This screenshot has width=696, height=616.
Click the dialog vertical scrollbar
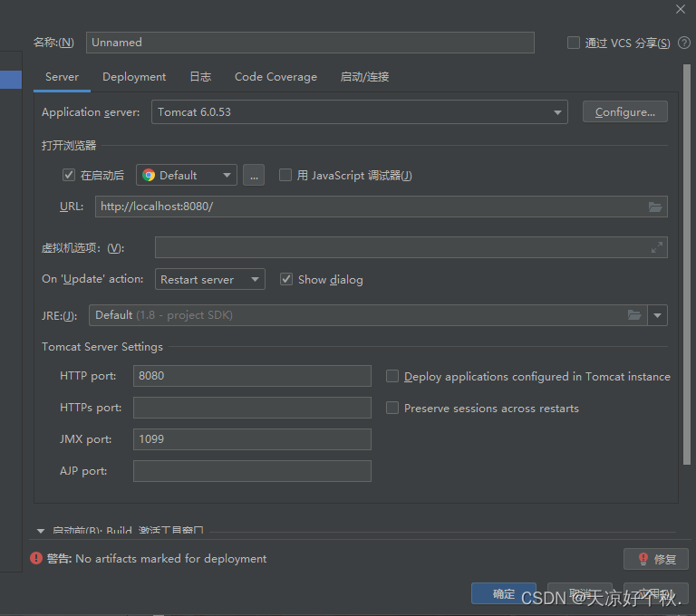point(687,265)
